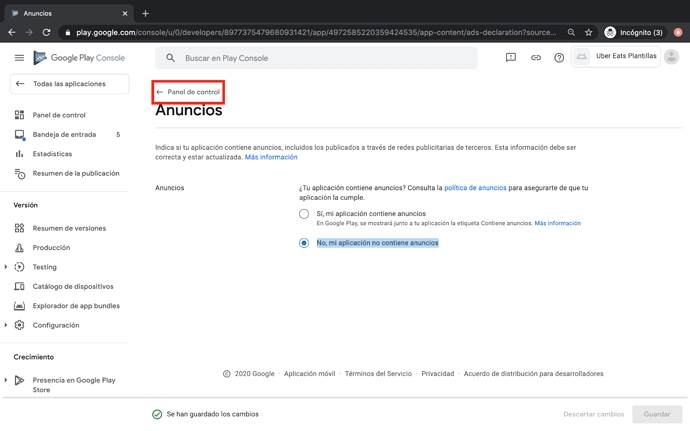Screen dimensions: 690x431
Task: Click the Google Play Console logo
Action: tap(82, 58)
